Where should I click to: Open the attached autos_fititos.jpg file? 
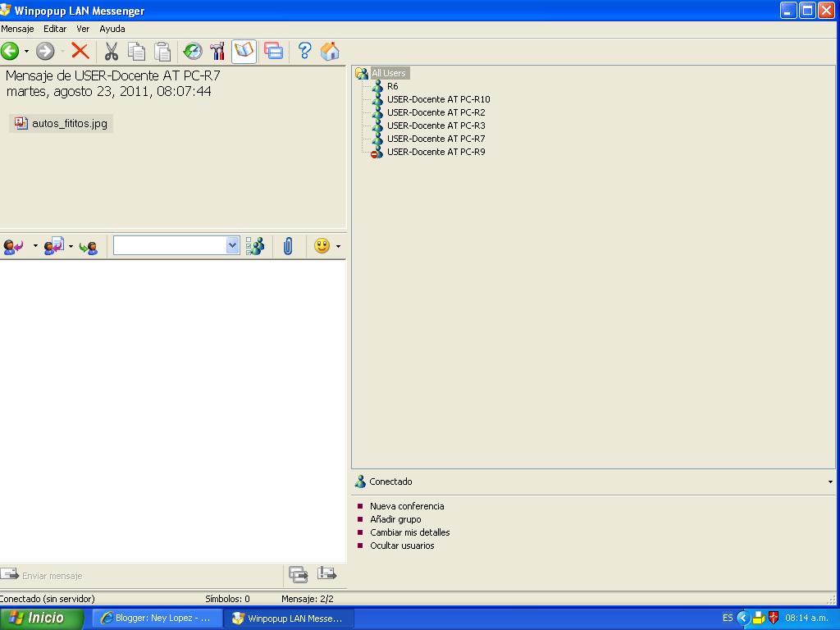pyautogui.click(x=61, y=124)
